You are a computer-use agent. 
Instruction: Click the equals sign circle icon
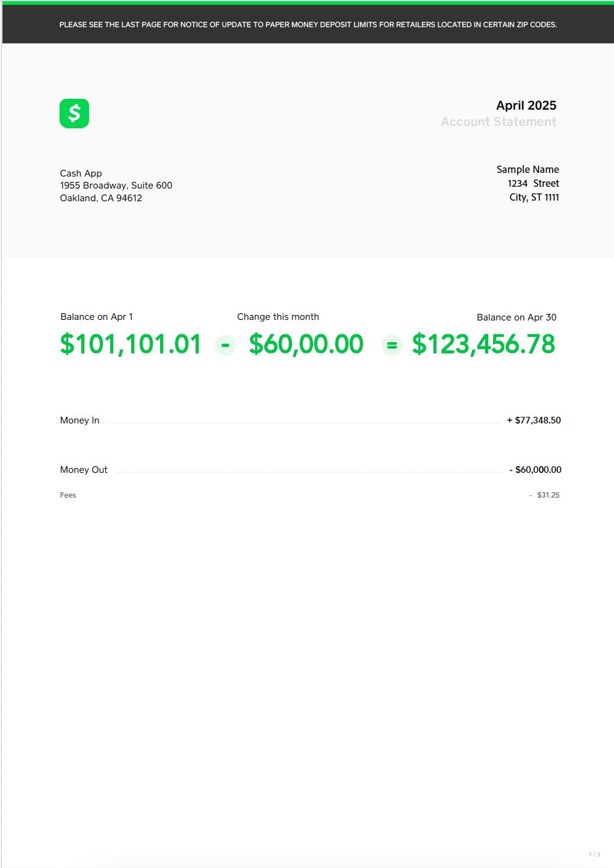392,345
